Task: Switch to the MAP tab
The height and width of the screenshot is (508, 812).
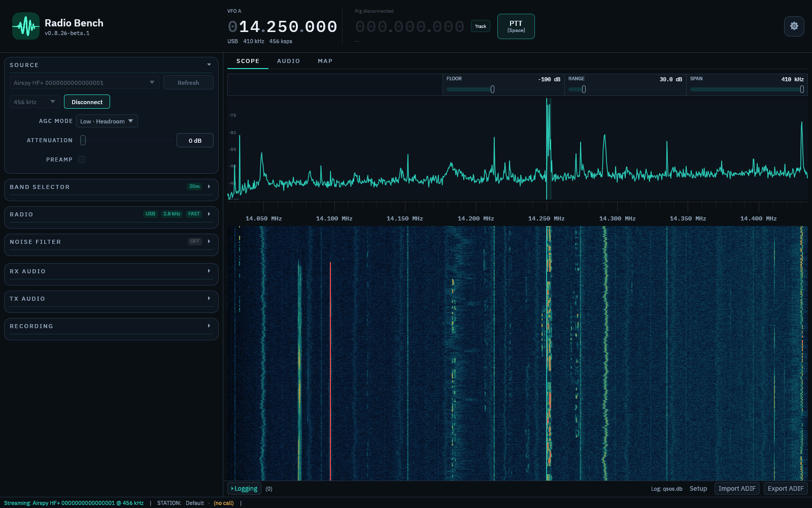Action: pyautogui.click(x=325, y=61)
